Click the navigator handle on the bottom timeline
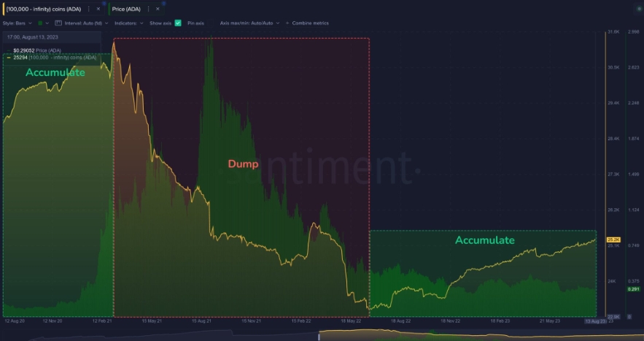The image size is (644, 341). coord(319,337)
